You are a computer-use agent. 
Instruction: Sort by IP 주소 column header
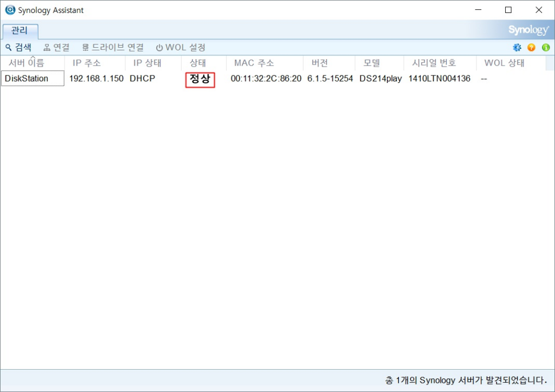point(95,63)
